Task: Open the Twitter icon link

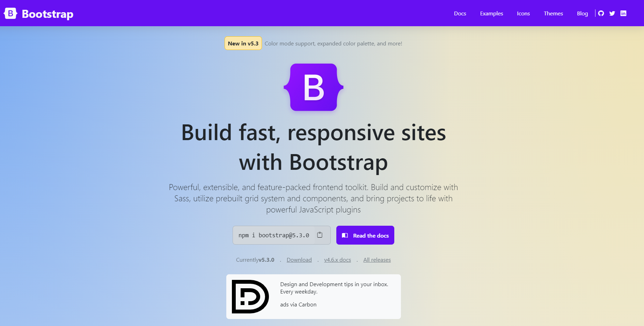Action: (612, 13)
